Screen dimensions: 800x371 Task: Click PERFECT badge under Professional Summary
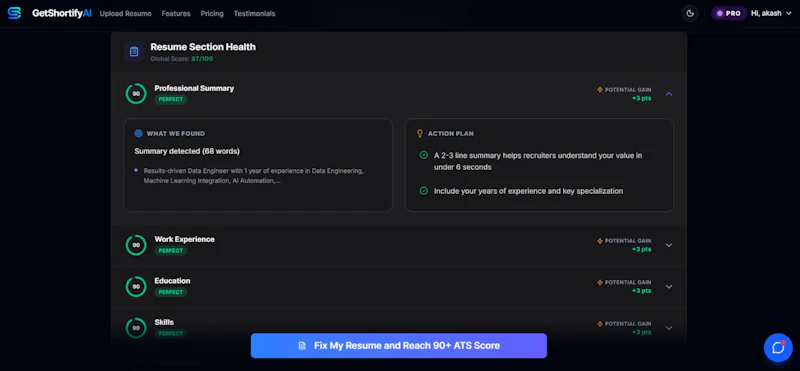170,100
